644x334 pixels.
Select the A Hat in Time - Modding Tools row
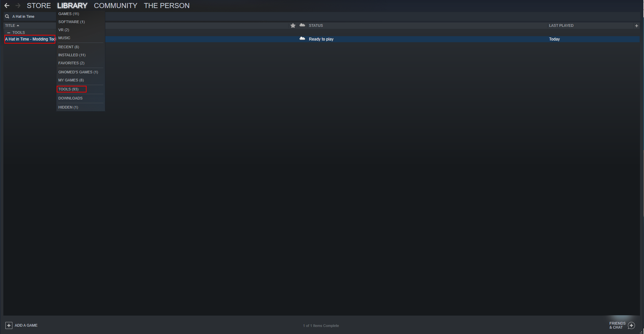click(x=322, y=39)
